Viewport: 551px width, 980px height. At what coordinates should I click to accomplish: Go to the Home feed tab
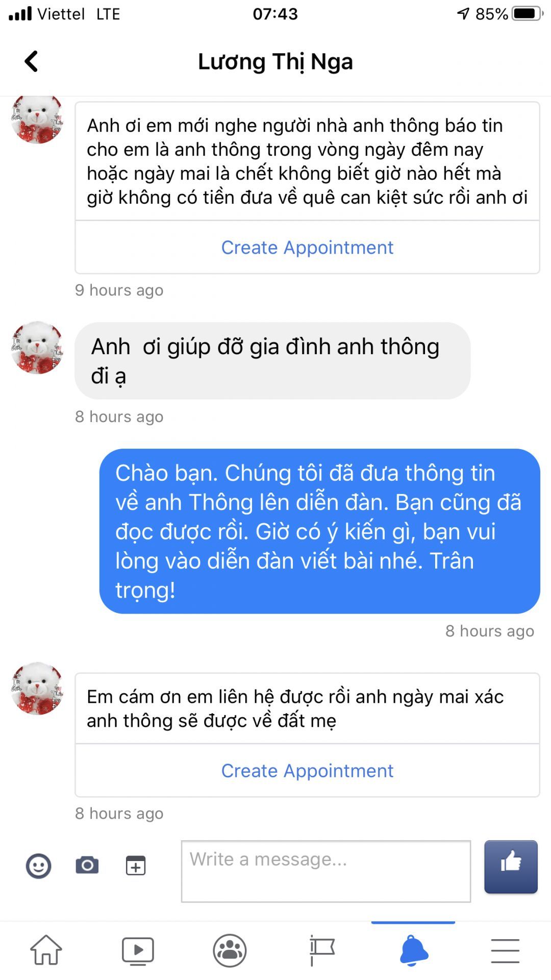[x=46, y=950]
